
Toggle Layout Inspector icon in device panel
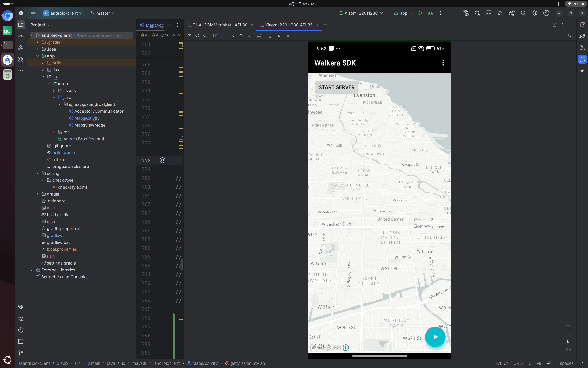tap(570, 36)
